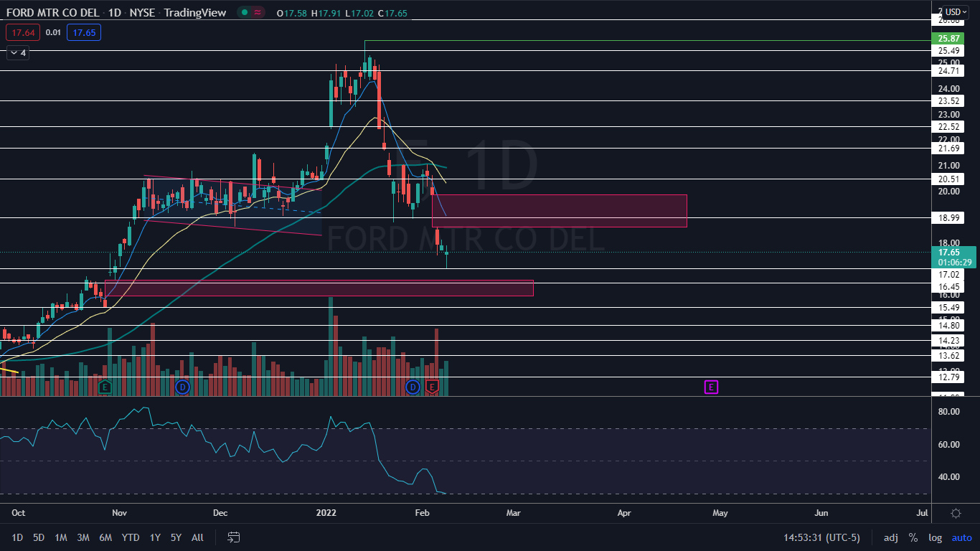
Task: Click the RSI 80.00 scale label
Action: tap(948, 412)
